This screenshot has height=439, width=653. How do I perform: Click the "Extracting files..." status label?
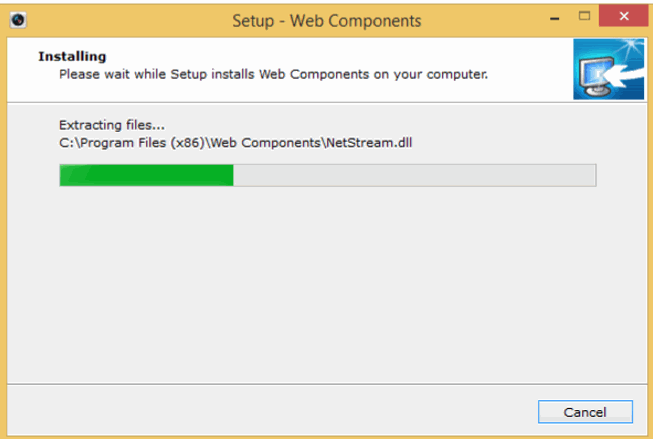[x=112, y=125]
